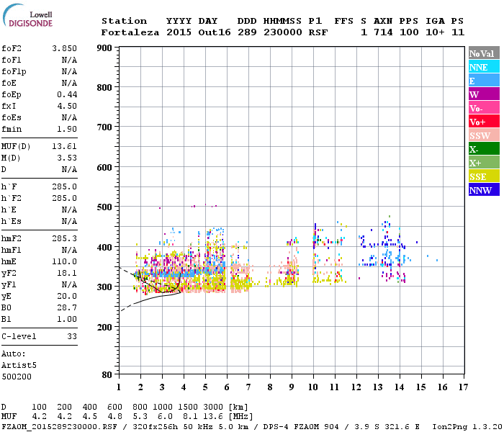Click the Lowell Digisonde logo
504x432 pixels.
[x=27, y=16]
